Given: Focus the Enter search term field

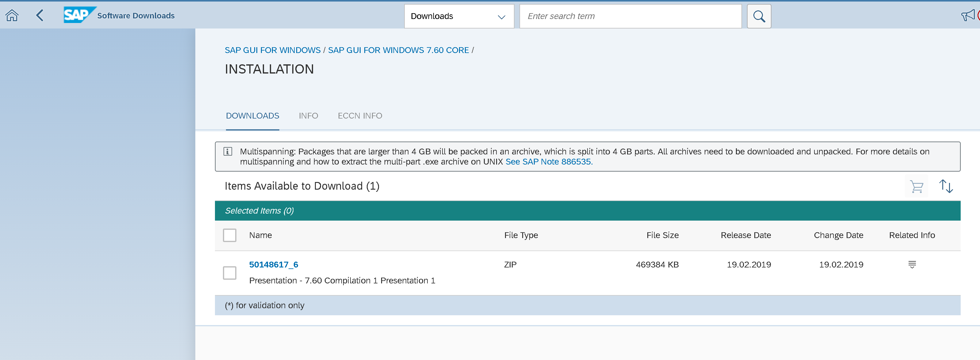Looking at the screenshot, I should (630, 16).
